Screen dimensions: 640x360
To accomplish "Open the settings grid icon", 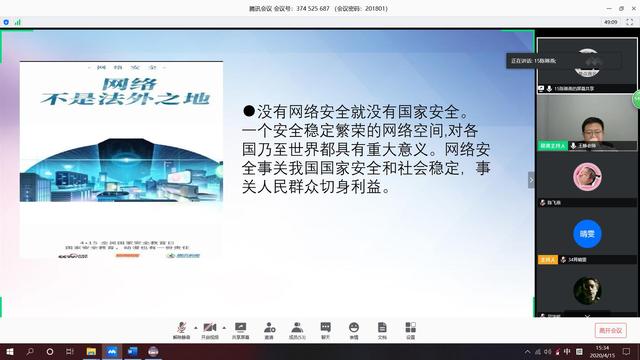I will [411, 330].
